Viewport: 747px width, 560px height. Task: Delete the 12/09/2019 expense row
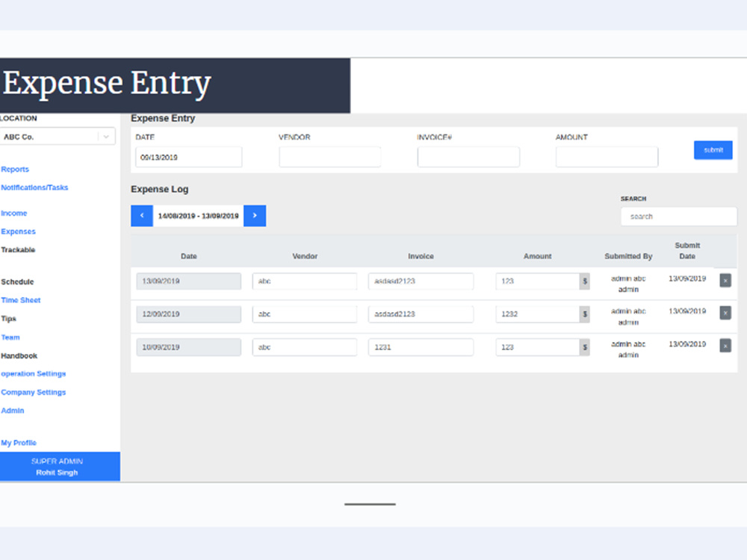[725, 314]
